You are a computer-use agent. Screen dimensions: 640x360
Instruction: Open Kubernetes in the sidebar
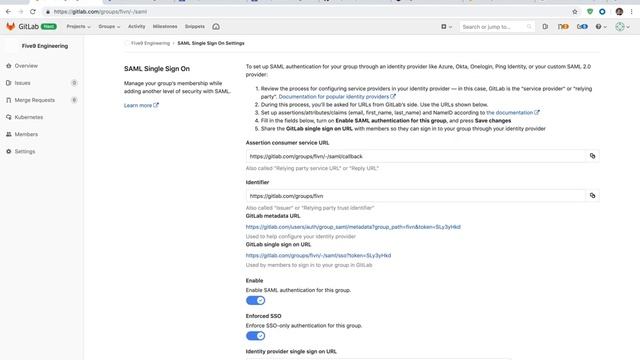point(29,117)
